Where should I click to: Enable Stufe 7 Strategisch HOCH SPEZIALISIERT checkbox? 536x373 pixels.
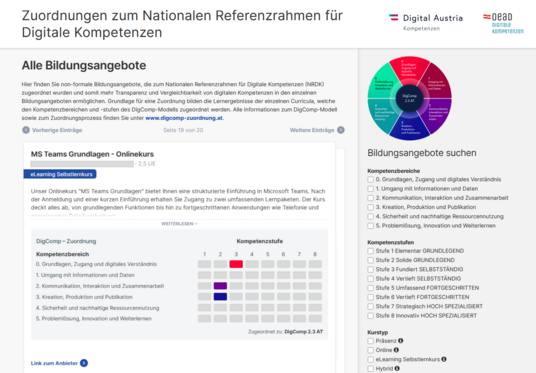click(371, 306)
